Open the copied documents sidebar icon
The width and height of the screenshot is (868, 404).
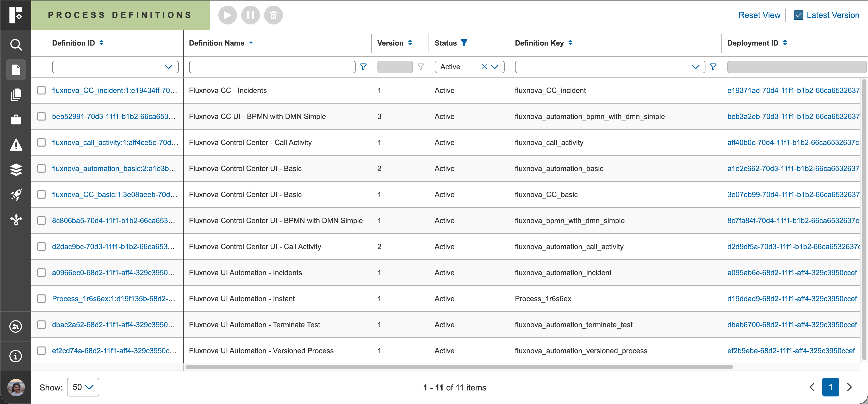pyautogui.click(x=16, y=94)
